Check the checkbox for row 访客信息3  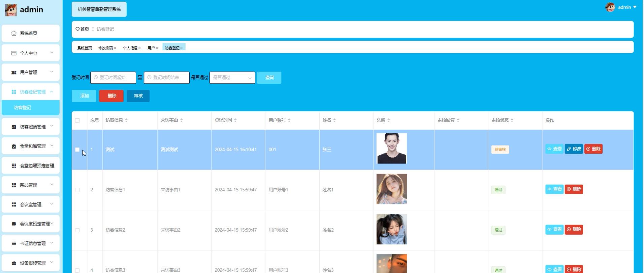(x=77, y=270)
